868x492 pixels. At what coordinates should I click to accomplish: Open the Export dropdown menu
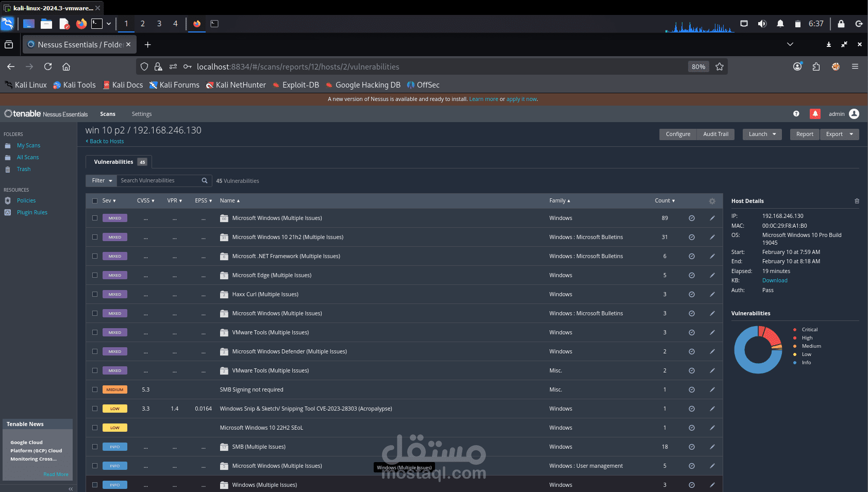click(839, 134)
